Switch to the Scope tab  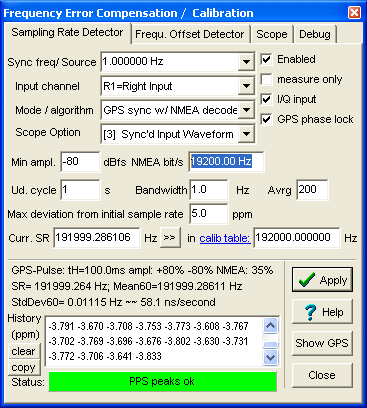pos(272,34)
